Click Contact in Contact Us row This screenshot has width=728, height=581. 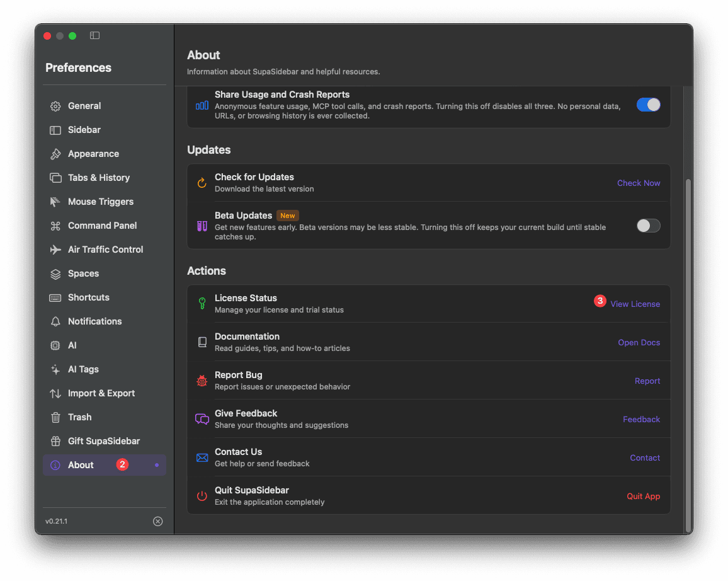coord(645,458)
